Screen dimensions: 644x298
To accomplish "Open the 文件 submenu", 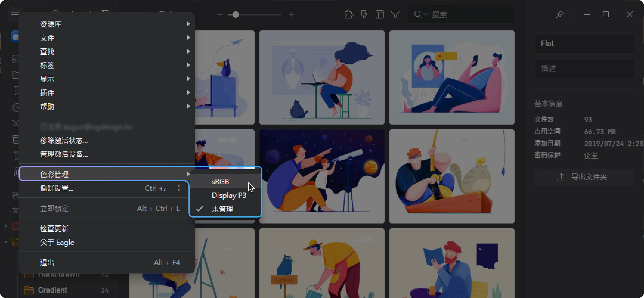I will coord(107,38).
